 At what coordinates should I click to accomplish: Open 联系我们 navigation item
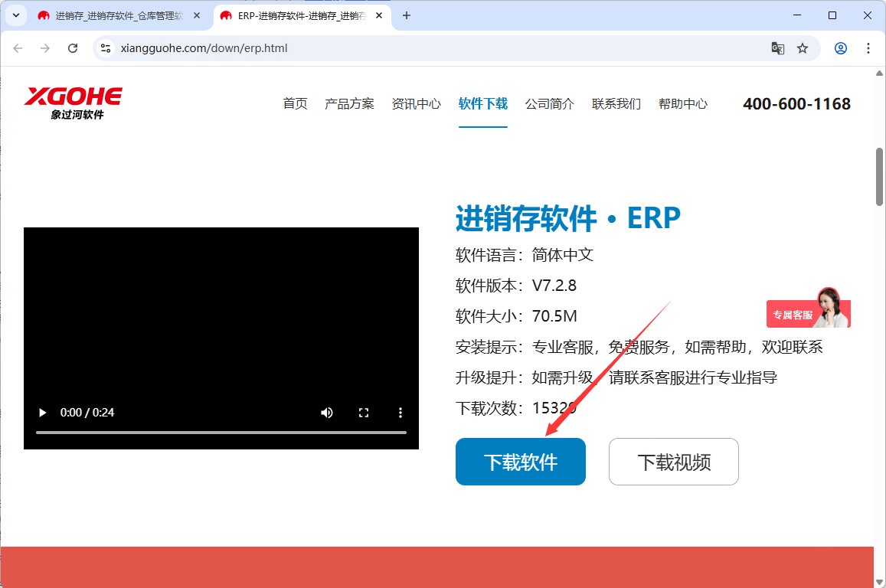coord(616,104)
